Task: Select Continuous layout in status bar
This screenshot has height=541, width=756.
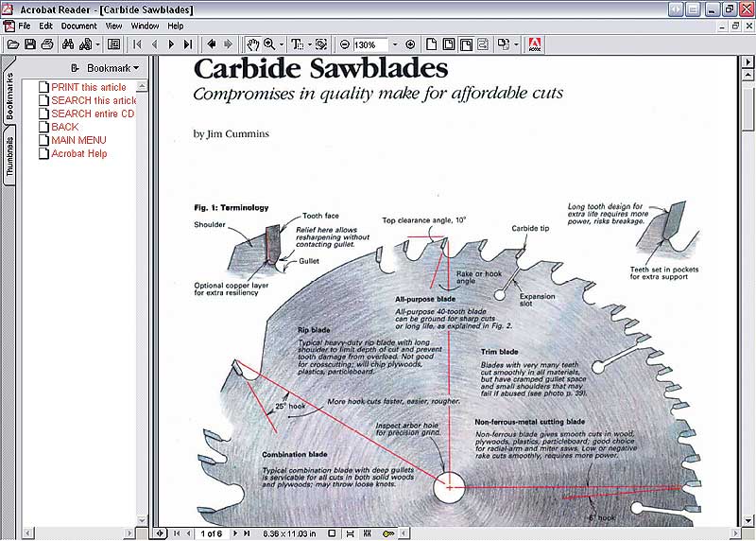Action: tap(350, 533)
